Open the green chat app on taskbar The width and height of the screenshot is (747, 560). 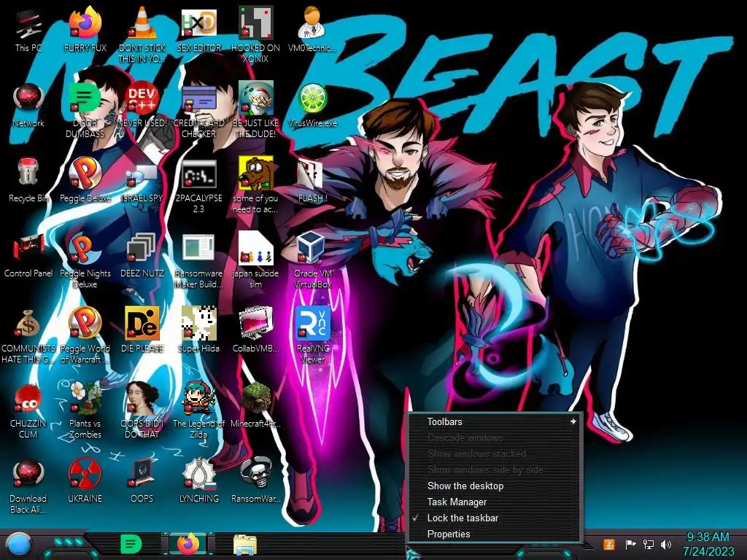[131, 544]
